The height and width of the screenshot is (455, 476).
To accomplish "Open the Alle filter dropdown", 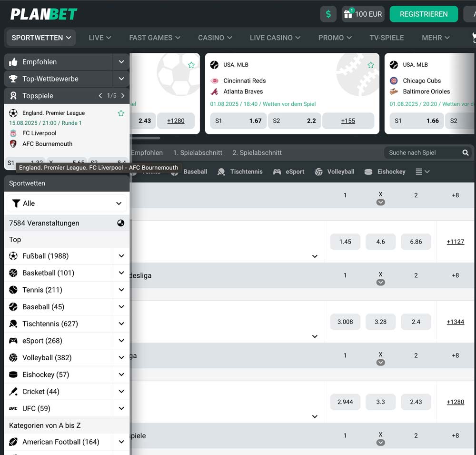I will [x=67, y=203].
